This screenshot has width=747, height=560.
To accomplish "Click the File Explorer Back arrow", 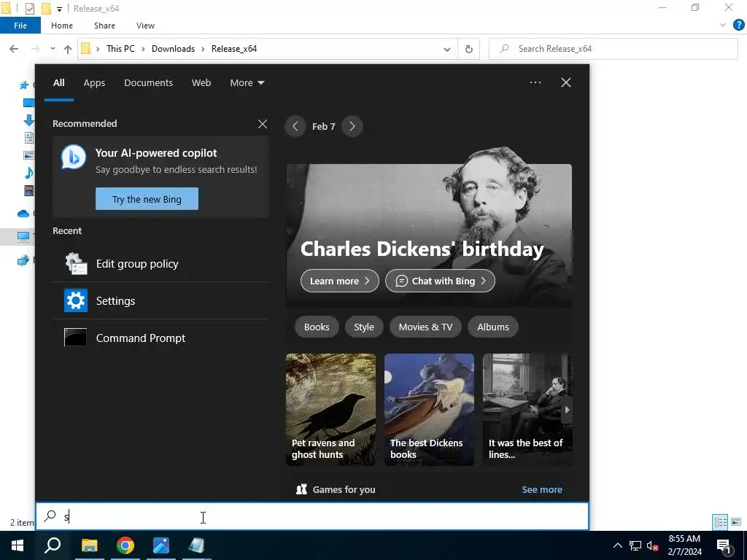I will (x=14, y=49).
